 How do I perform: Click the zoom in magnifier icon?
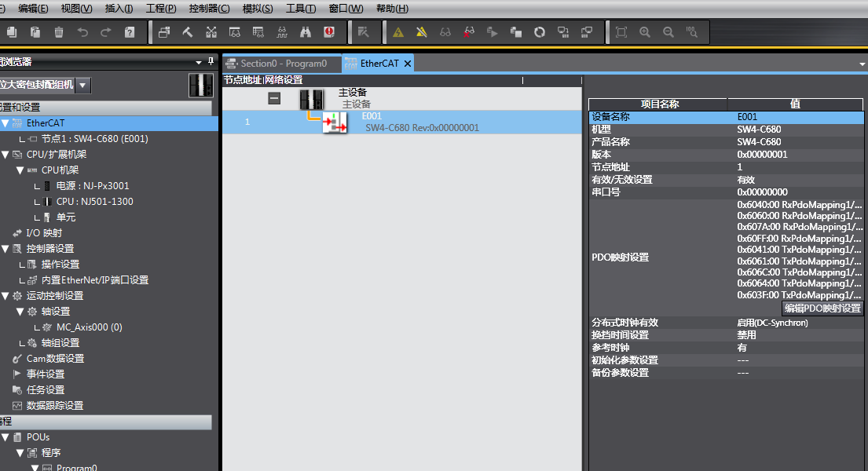pyautogui.click(x=645, y=32)
